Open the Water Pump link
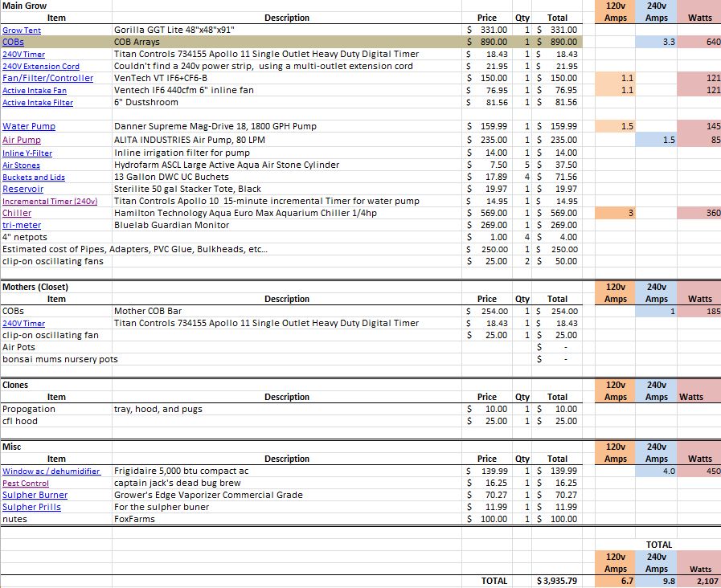This screenshot has height=588, width=721. [29, 126]
